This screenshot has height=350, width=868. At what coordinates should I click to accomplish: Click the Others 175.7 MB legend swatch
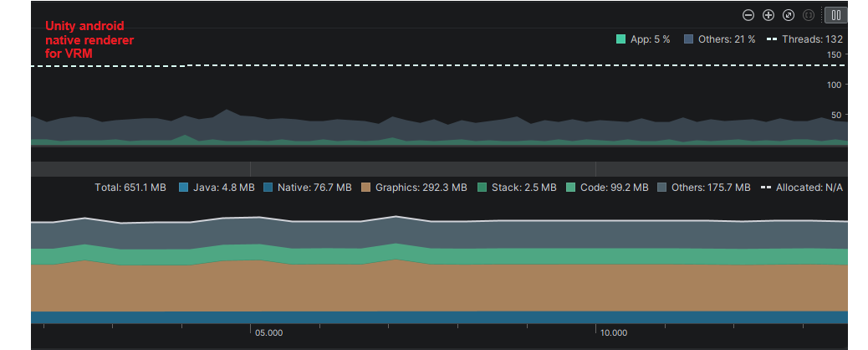pyautogui.click(x=662, y=188)
